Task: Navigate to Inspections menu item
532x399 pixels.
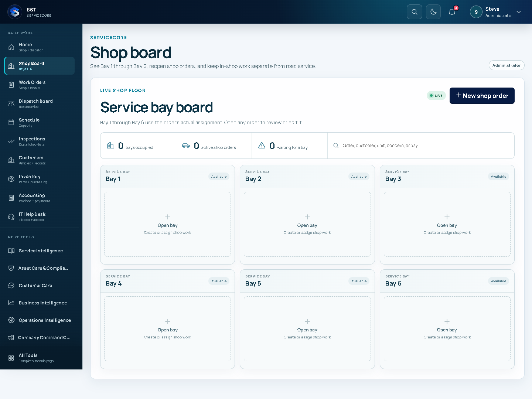Action: 40,141
